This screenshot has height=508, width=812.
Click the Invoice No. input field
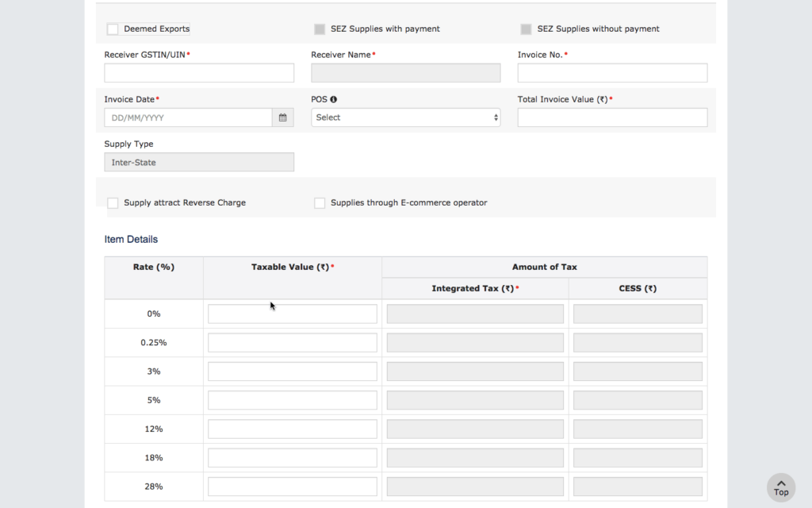[x=611, y=72]
